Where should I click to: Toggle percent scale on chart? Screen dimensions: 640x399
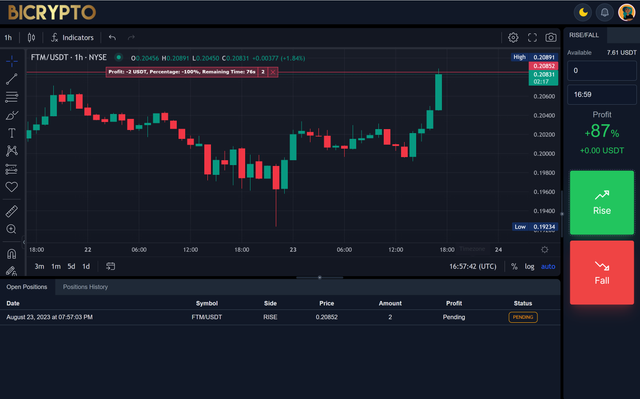point(514,266)
